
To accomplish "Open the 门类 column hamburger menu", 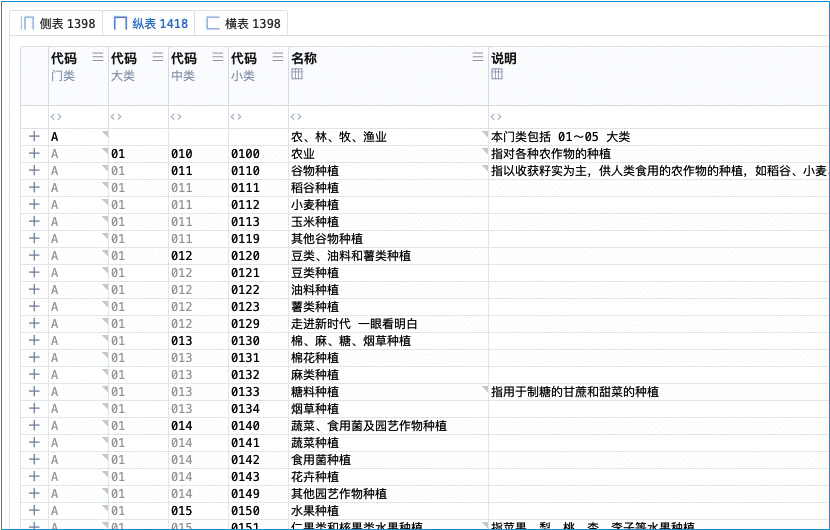I will (97, 58).
